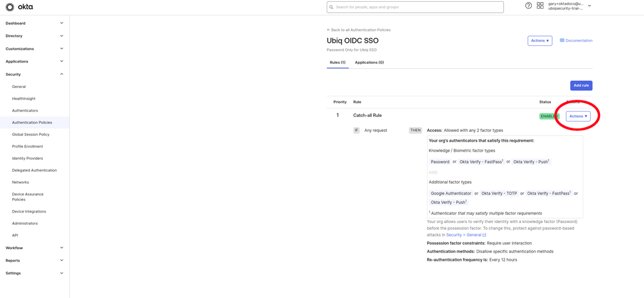The width and height of the screenshot is (644, 298).
Task: Click the Google Authenticator chip
Action: (451, 193)
